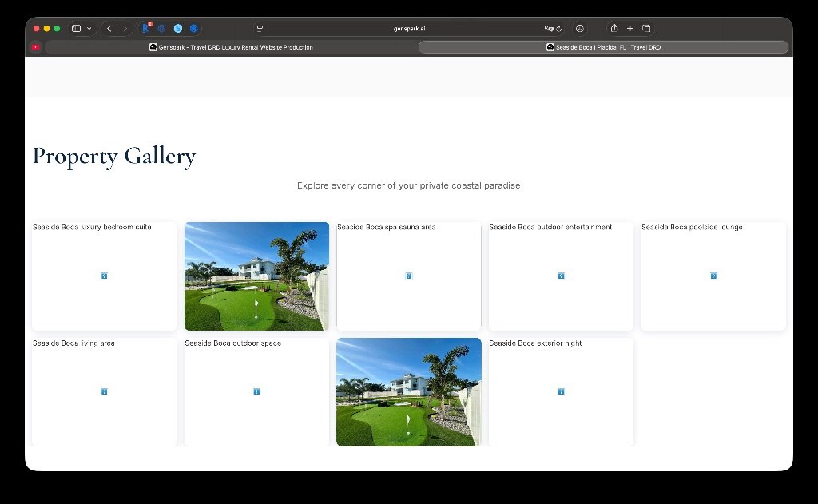Click the page settings icon in address bar
The width and height of the screenshot is (818, 504).
pos(260,28)
